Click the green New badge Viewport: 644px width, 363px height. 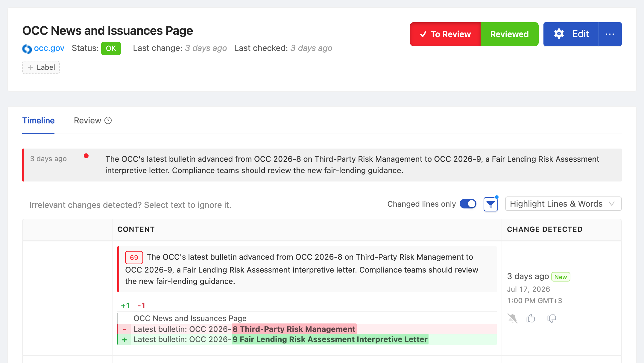[561, 277]
